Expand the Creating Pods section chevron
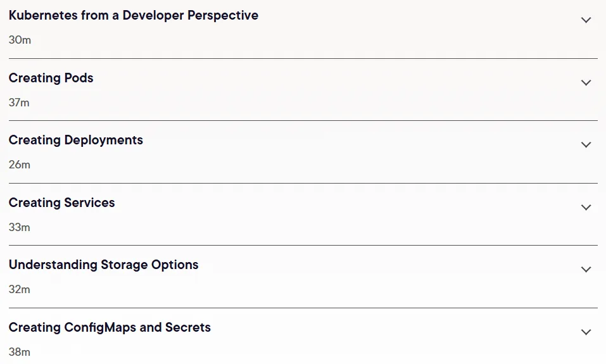 [x=586, y=83]
